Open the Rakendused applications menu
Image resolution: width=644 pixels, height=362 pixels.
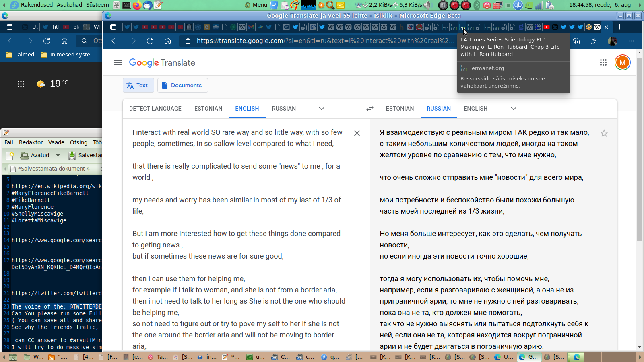(37, 5)
